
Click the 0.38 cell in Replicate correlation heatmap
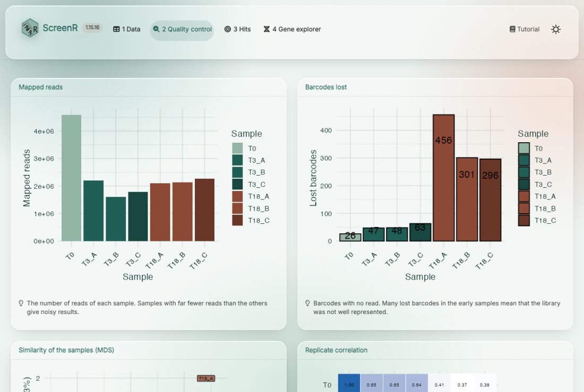tap(485, 383)
